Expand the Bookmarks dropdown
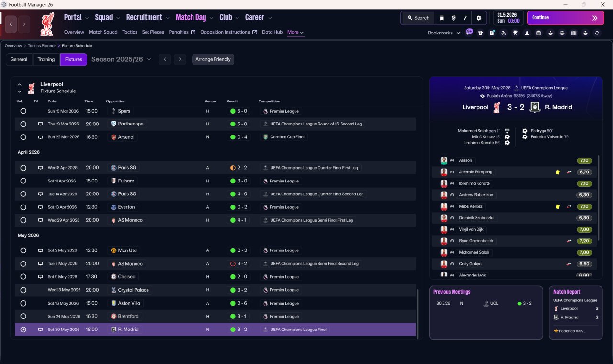 (x=444, y=33)
